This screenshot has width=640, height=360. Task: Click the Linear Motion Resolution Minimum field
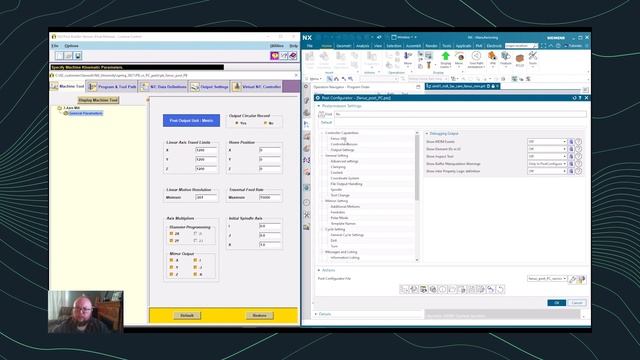click(x=206, y=197)
